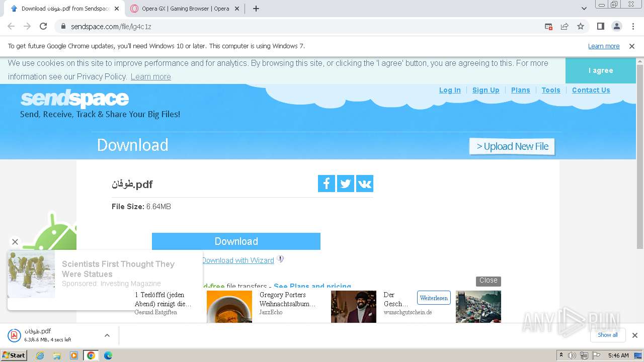Click the Upload New File button
This screenshot has width=644, height=362.
[x=512, y=146]
